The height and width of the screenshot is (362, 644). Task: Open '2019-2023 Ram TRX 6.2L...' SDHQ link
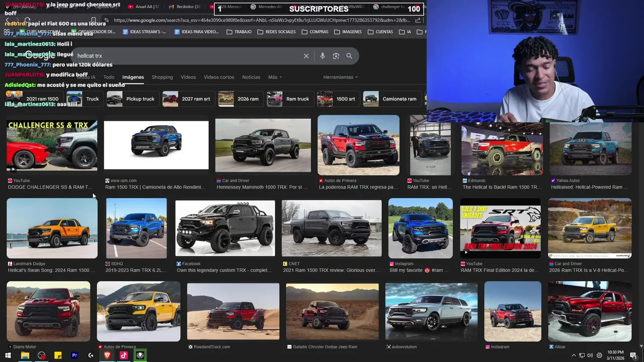136,270
